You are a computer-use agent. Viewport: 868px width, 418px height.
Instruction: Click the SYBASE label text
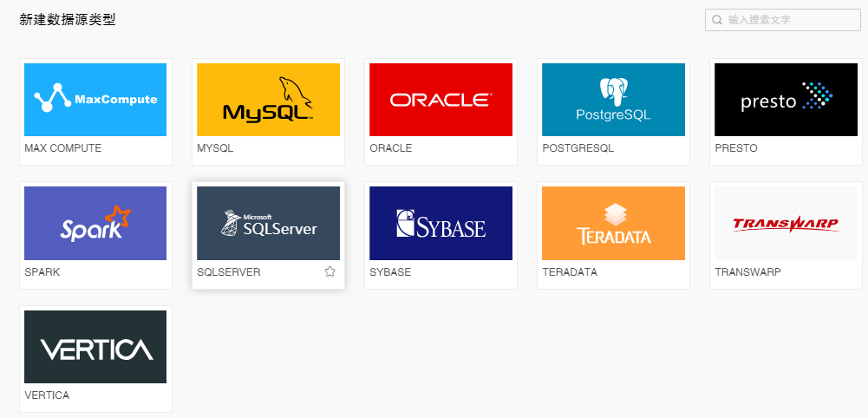click(x=390, y=272)
